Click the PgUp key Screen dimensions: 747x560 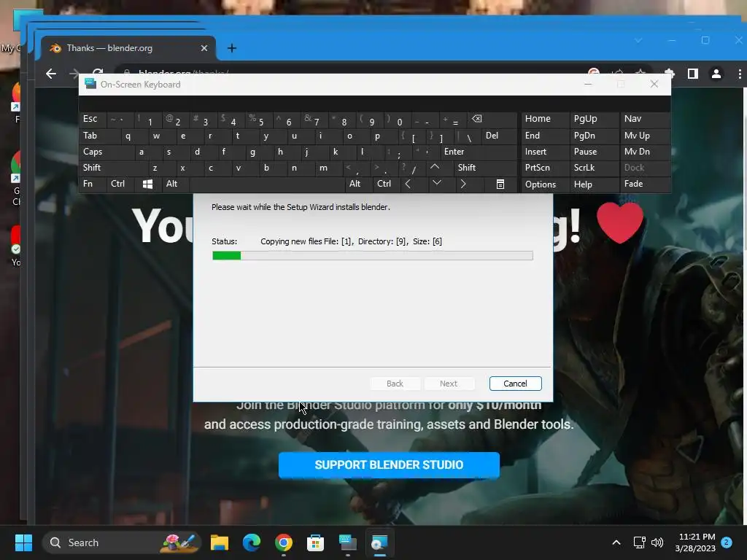click(594, 119)
